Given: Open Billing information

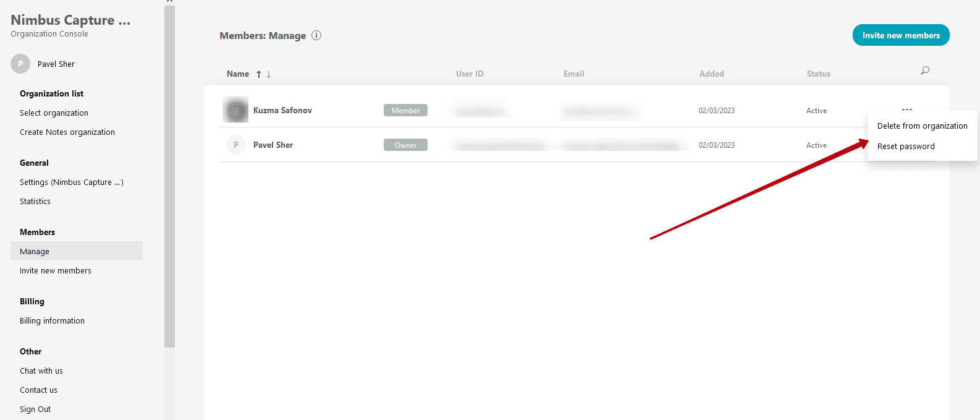Looking at the screenshot, I should 52,320.
